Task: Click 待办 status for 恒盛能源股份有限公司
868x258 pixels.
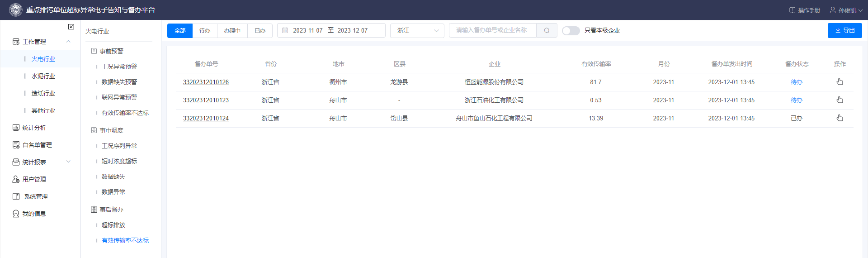Action: [797, 82]
